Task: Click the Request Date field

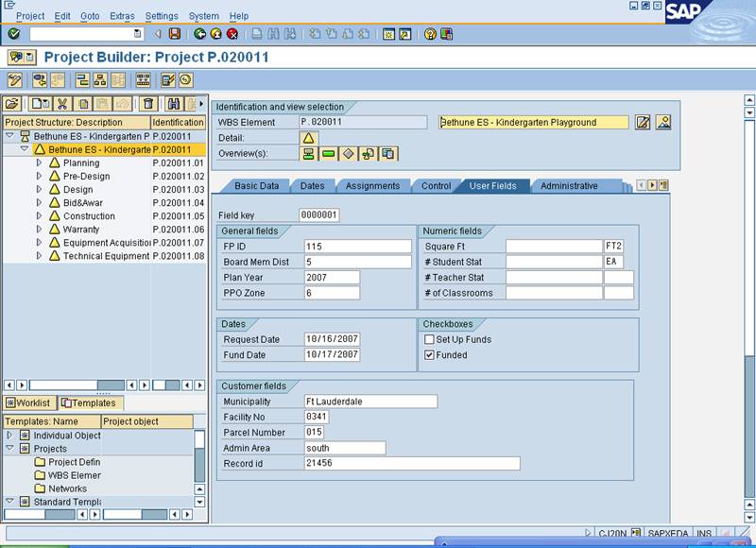Action: click(x=333, y=339)
